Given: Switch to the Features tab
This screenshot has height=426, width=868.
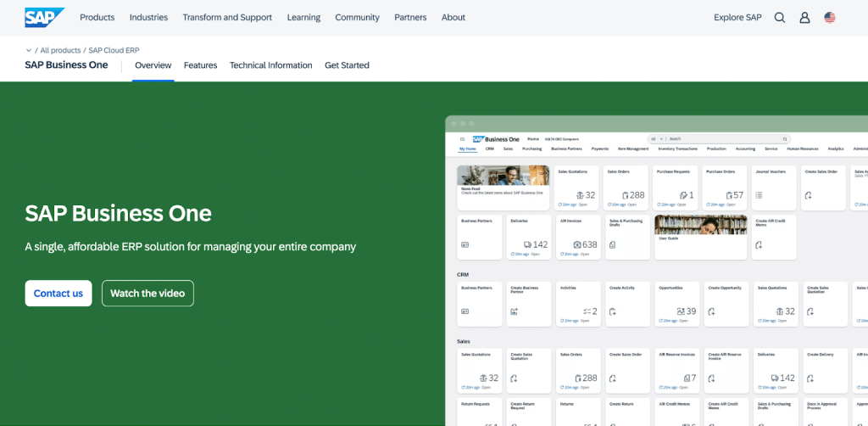Looking at the screenshot, I should 200,65.
